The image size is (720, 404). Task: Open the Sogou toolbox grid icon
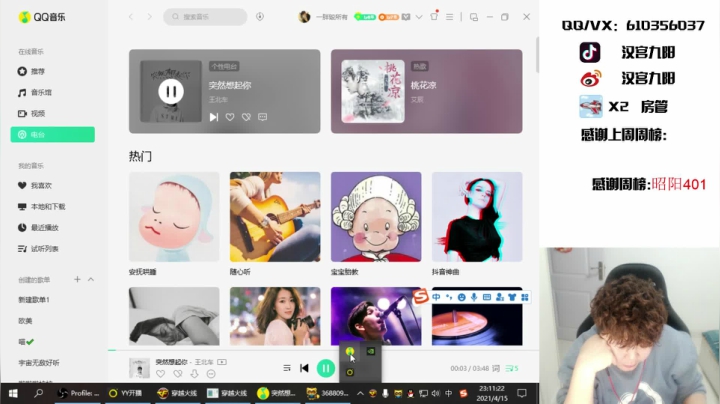[x=525, y=297]
